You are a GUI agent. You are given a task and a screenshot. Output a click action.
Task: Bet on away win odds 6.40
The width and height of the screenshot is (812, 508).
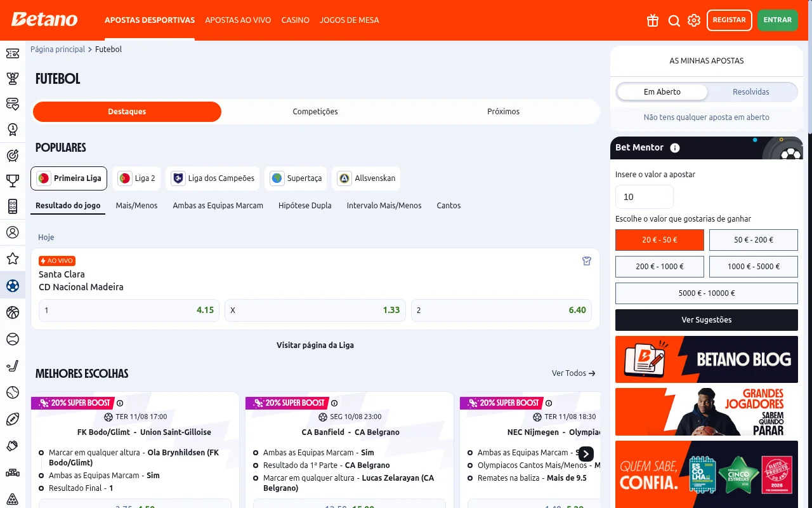(x=502, y=311)
